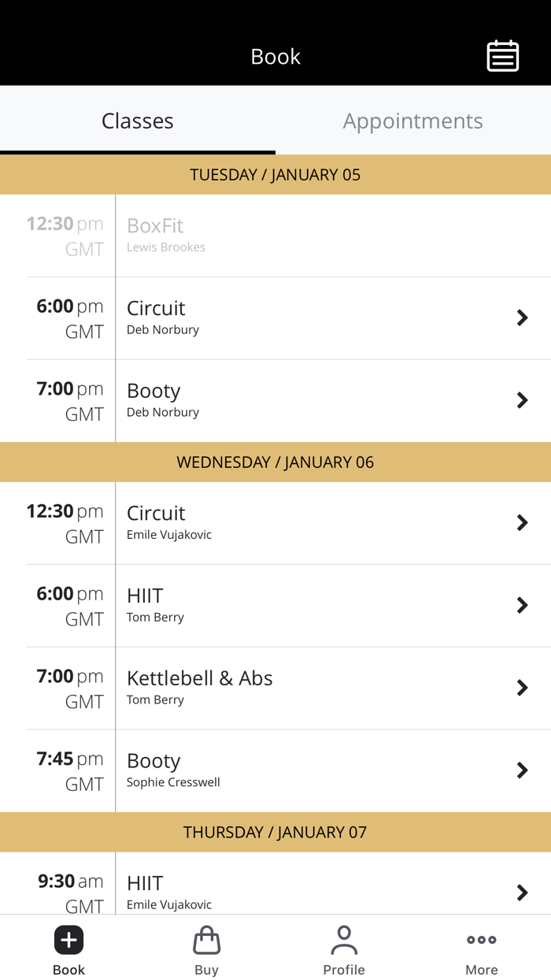Open Kettlebell & Abs class title
This screenshot has width=551, height=980.
[200, 678]
